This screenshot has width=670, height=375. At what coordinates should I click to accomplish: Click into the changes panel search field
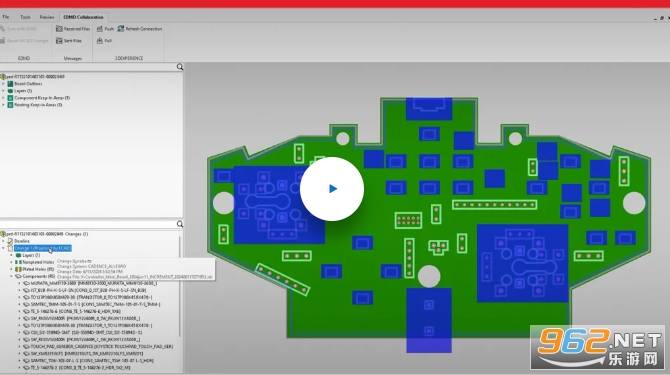[x=88, y=224]
